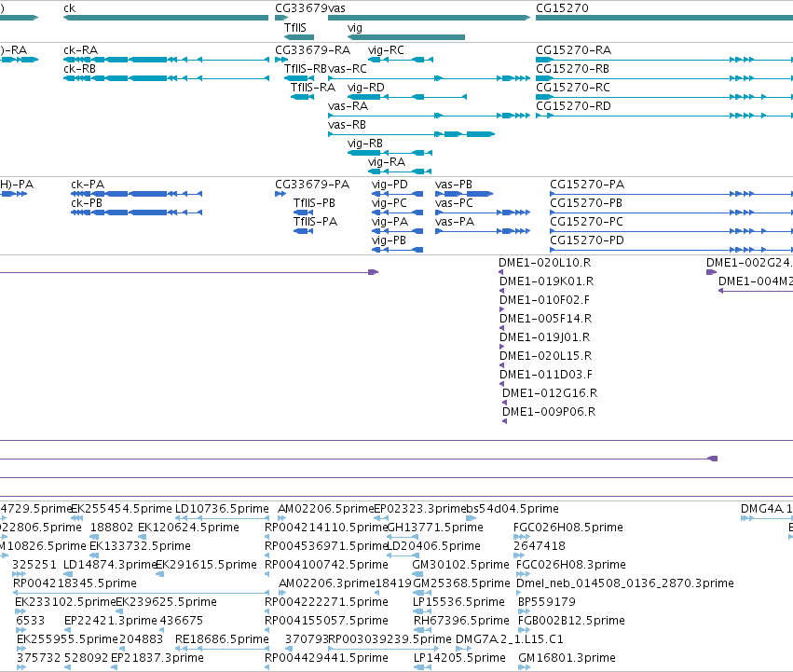Screen dimensions: 793x672
Task: Click the DME1-020L10.R clone end
Action: pyautogui.click(x=545, y=263)
